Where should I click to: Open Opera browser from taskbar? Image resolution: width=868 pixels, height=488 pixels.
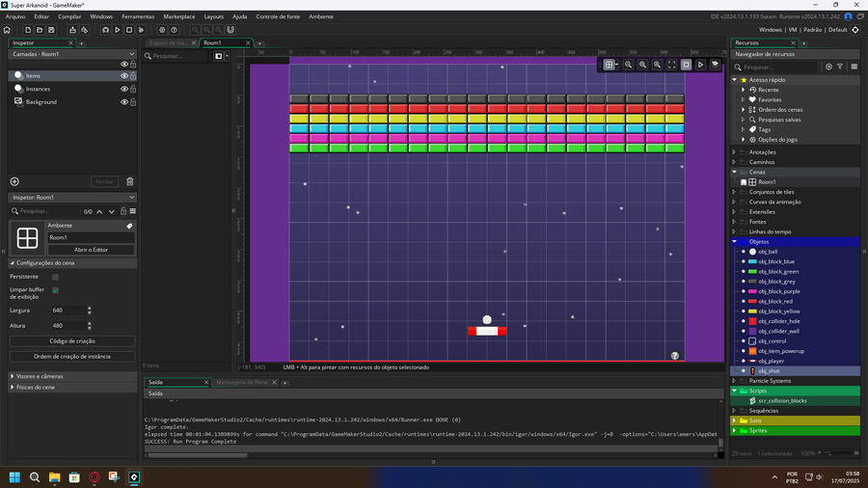pos(95,477)
